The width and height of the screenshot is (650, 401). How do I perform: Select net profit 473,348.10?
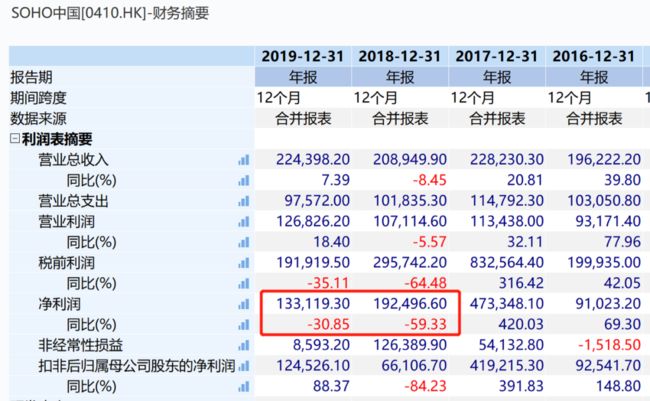(x=507, y=304)
